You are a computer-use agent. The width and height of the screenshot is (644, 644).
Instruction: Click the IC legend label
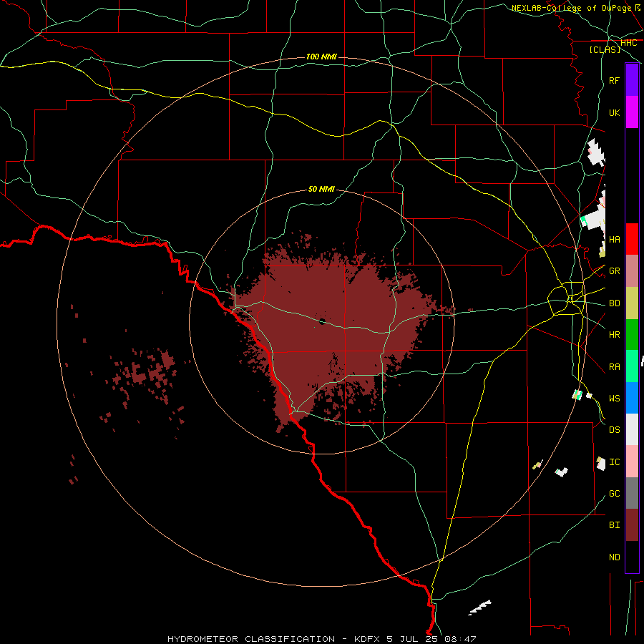tap(614, 462)
